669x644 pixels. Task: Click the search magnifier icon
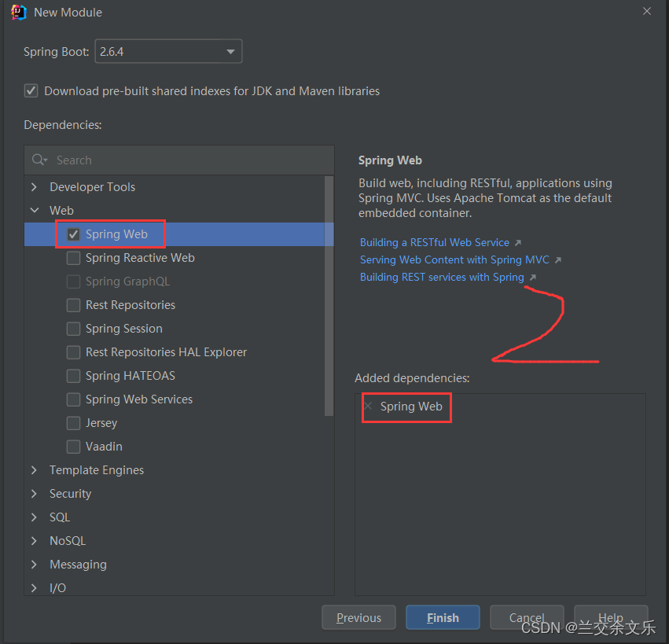[39, 160]
